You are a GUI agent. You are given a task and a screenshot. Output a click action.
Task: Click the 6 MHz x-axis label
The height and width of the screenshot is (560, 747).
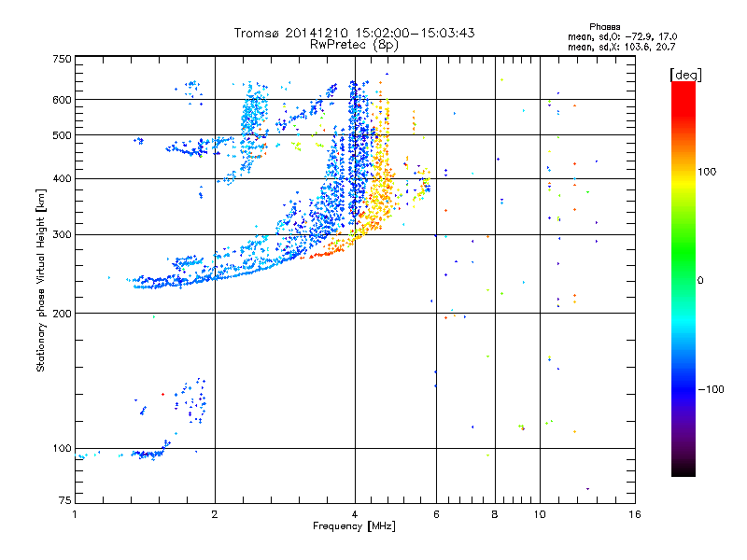coord(437,514)
